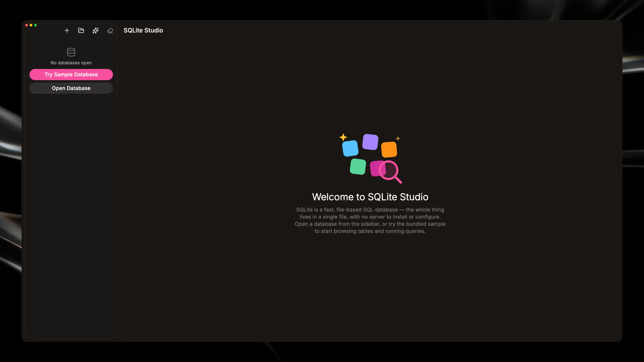Click the sparkles AI assistant icon
The width and height of the screenshot is (644, 362).
coord(96,31)
